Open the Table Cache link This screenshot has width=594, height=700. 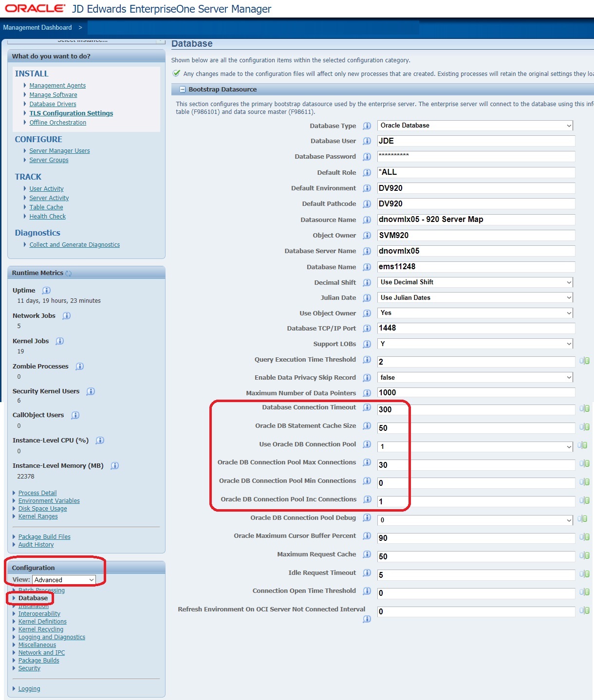(46, 207)
